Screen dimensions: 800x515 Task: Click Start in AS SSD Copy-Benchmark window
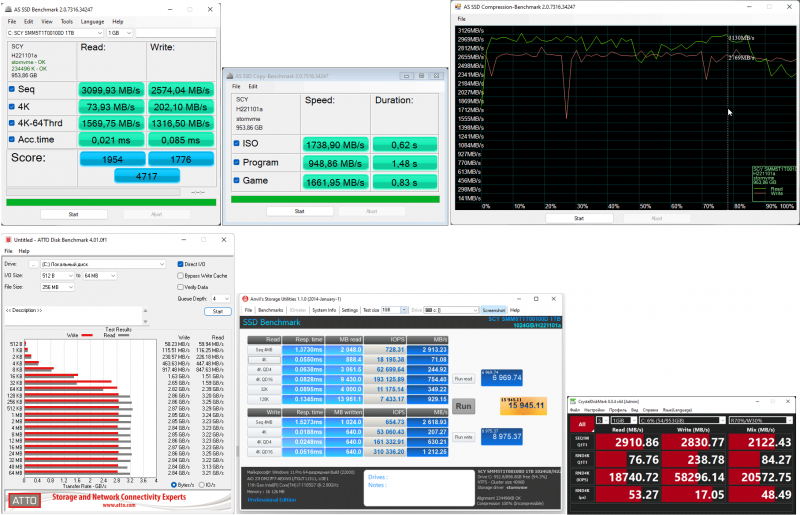click(x=299, y=211)
